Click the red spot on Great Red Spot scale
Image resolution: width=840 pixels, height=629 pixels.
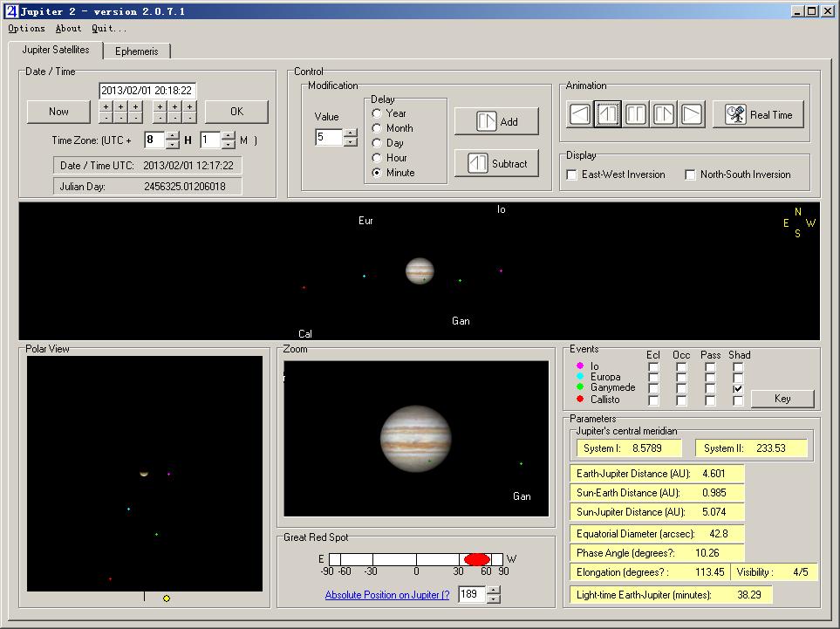click(477, 559)
